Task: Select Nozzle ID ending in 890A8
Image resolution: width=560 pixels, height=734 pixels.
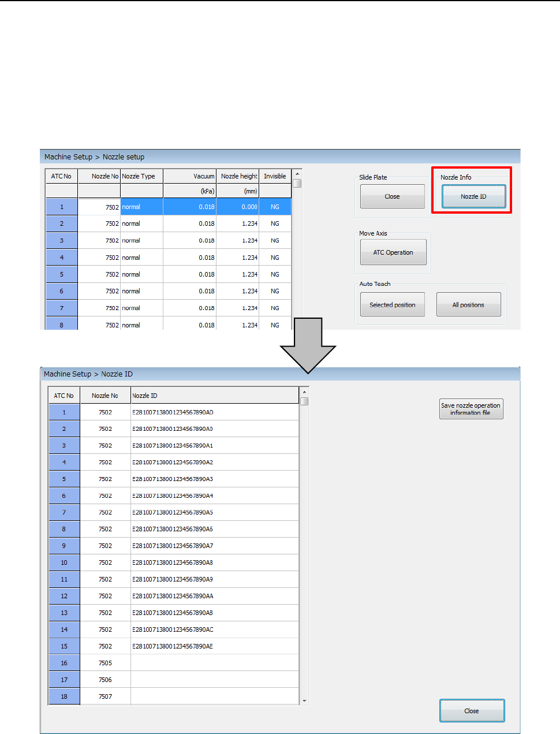Action: (215, 562)
